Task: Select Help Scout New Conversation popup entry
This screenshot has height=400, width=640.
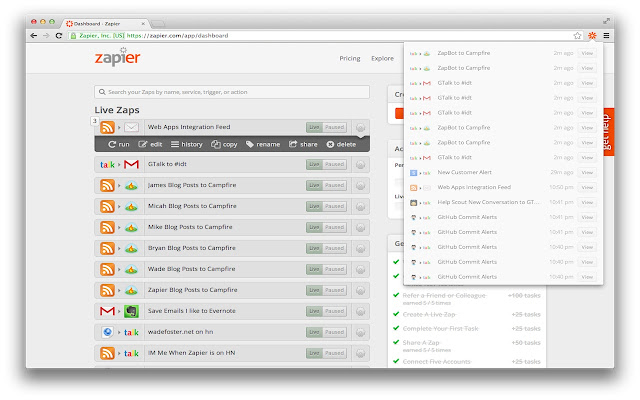Action: tap(488, 202)
